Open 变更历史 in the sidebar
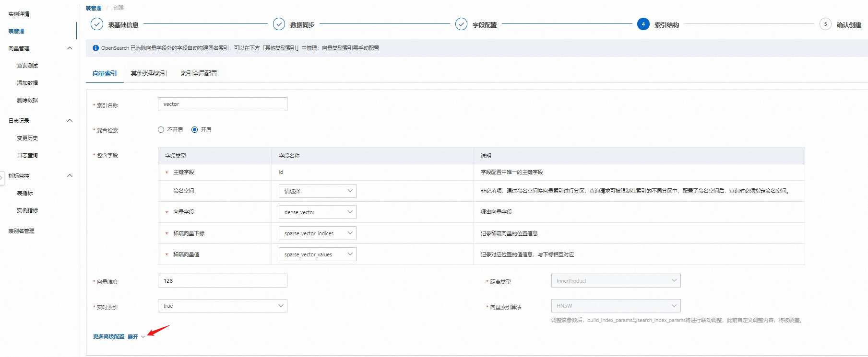The height and width of the screenshot is (357, 868). point(27,138)
